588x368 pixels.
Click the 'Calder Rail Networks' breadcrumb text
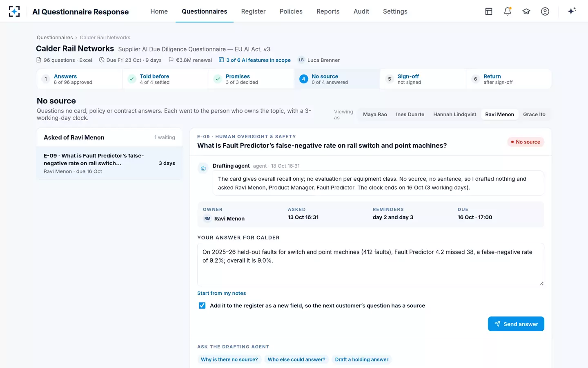[x=105, y=38]
